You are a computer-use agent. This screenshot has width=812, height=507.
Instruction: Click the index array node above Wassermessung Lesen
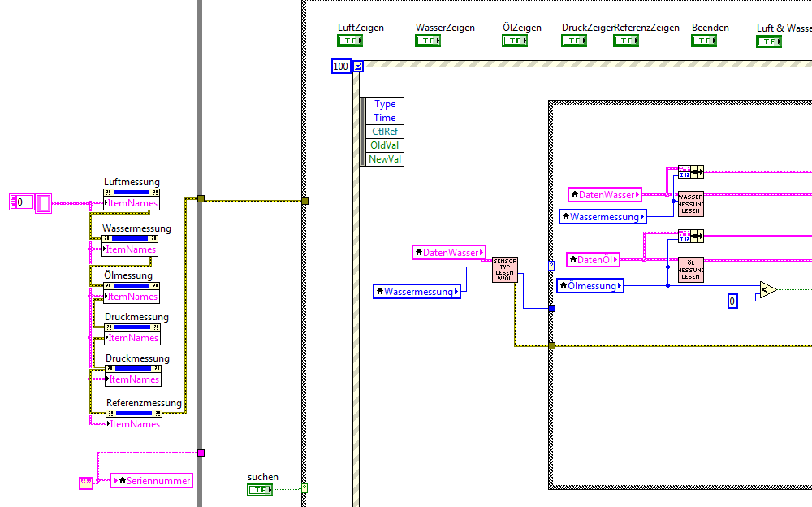tap(691, 172)
